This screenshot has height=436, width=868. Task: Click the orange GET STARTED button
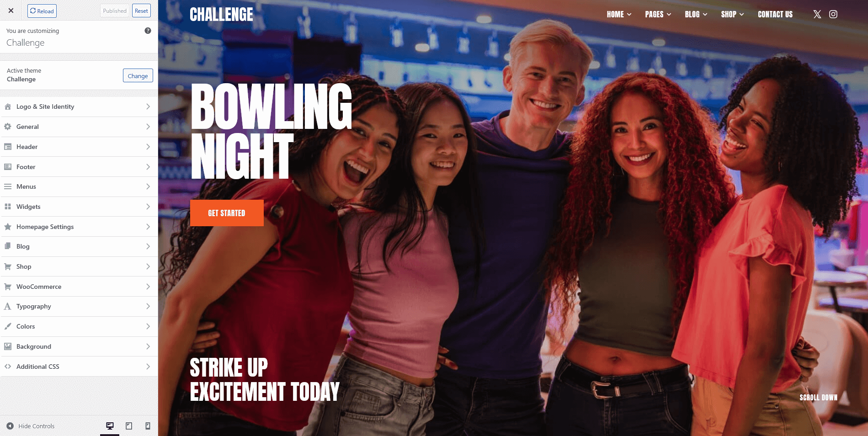(x=227, y=213)
